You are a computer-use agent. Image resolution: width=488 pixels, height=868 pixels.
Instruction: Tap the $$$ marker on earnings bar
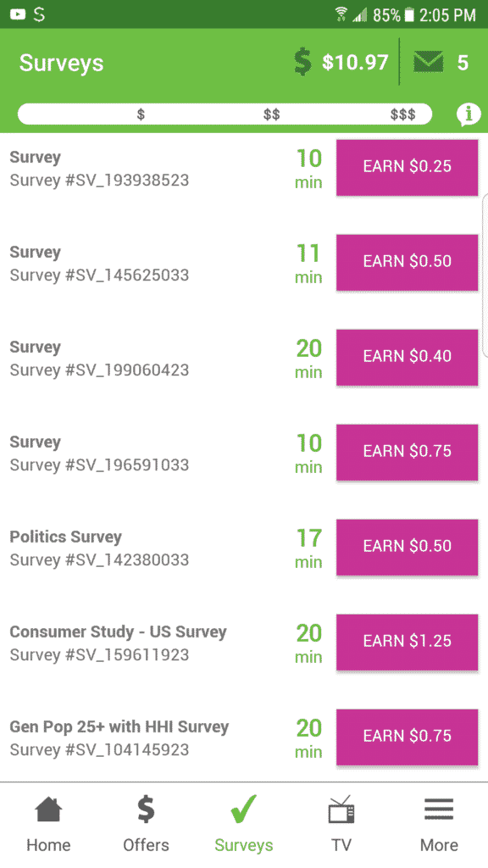402,114
